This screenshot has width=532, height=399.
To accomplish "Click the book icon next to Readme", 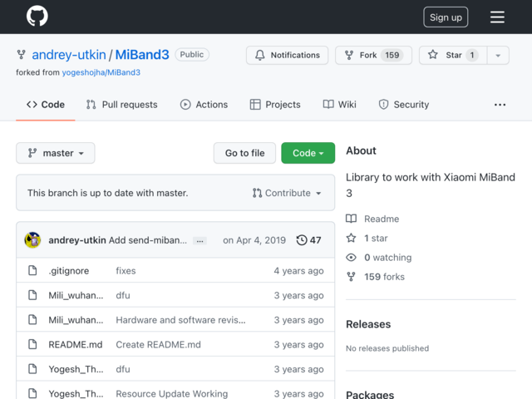I will pyautogui.click(x=351, y=219).
